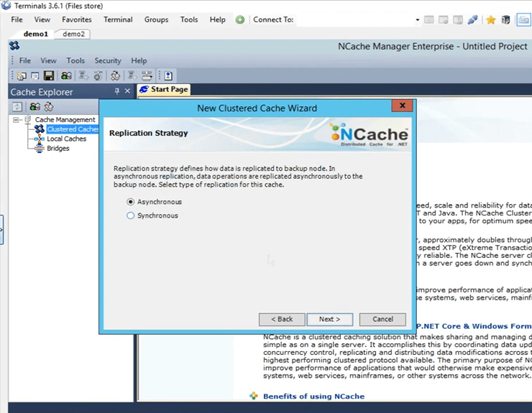532x413 pixels.
Task: Open NCache Manager Tools menu
Action: [75, 60]
